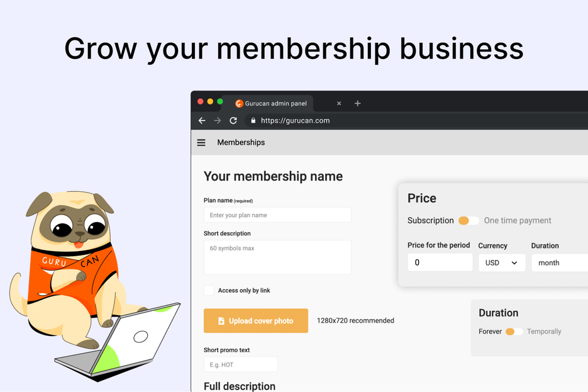Open the Duration dropdown showing month
This screenshot has height=392, width=588.
[x=559, y=262]
